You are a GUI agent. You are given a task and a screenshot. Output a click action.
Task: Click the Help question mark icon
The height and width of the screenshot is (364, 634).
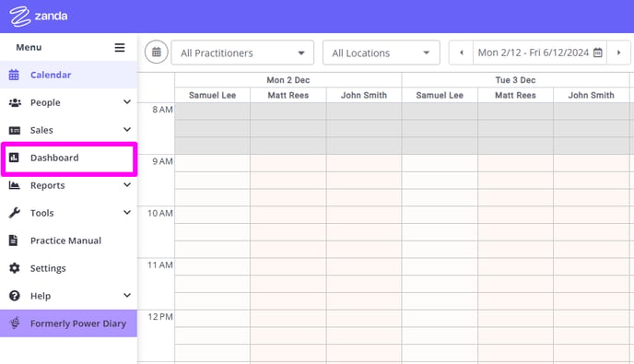coord(15,296)
